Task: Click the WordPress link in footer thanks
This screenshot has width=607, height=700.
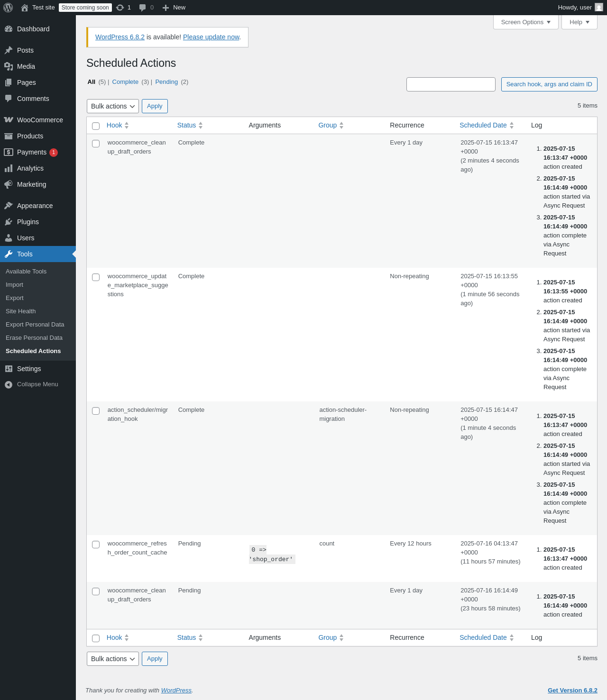Action: (176, 691)
